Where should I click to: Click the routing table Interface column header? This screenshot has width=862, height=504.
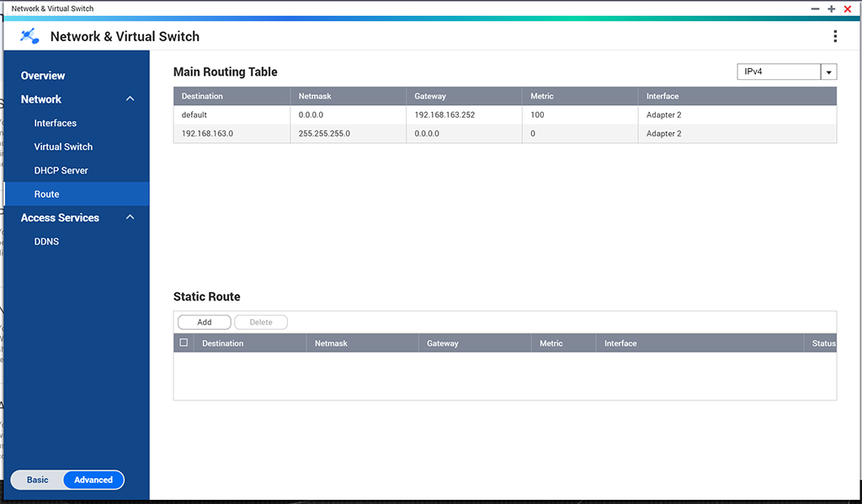click(x=737, y=96)
